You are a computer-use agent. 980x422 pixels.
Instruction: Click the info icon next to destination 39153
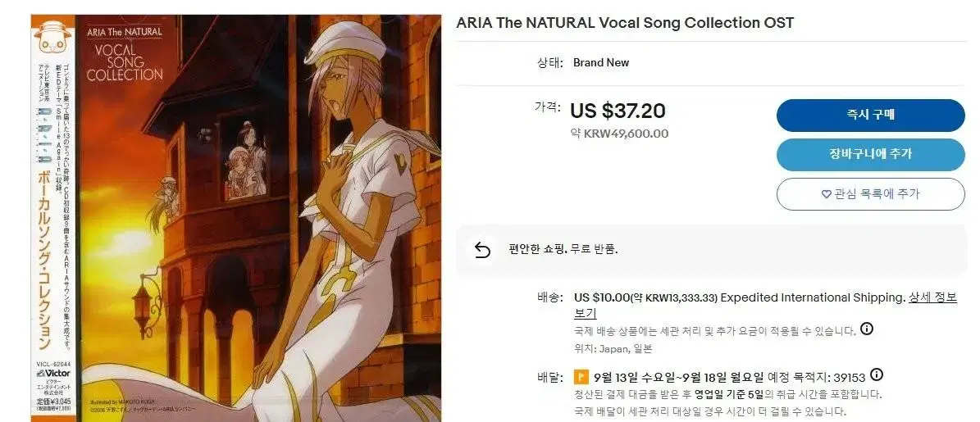click(877, 374)
